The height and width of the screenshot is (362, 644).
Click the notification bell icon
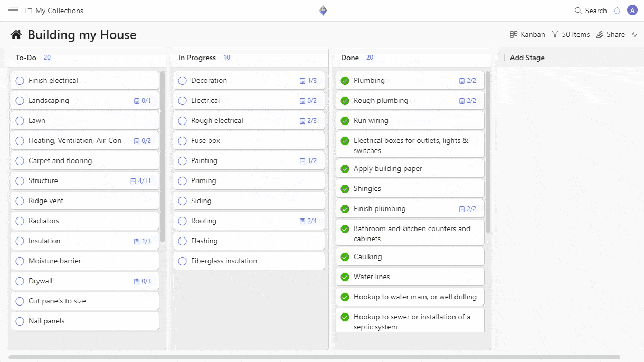[617, 11]
